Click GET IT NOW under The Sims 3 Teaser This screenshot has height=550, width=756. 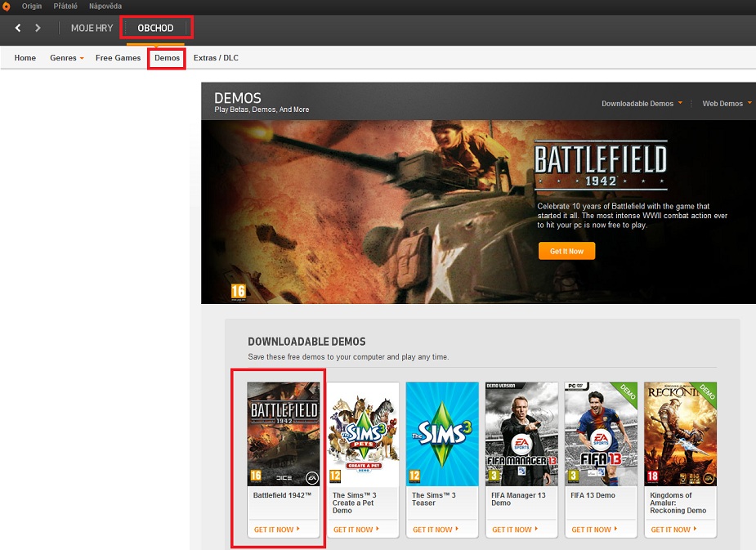pyautogui.click(x=436, y=530)
